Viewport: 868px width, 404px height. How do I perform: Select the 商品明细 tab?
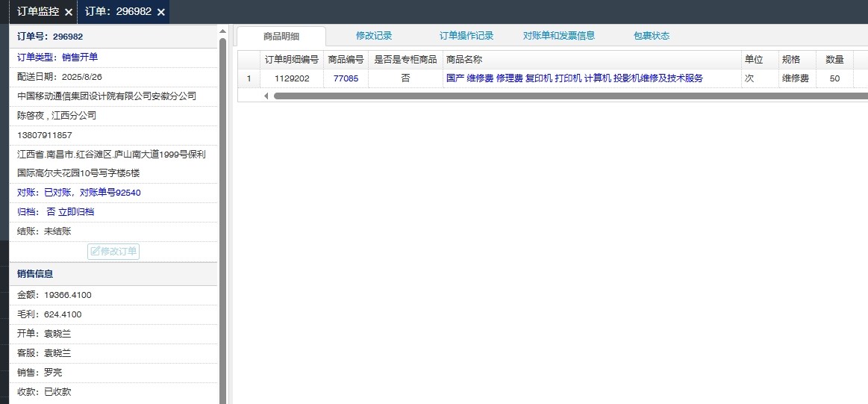coord(281,36)
